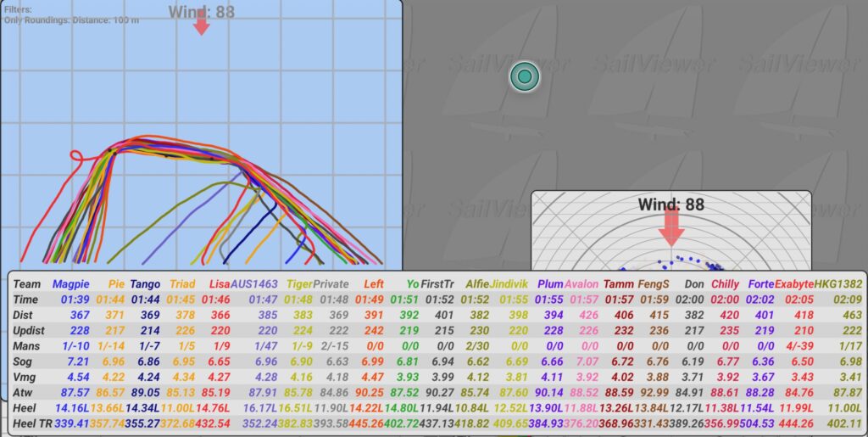Click Magpie's Vmg value 4.54
Viewport: 868px width, 437px height.
pos(78,378)
